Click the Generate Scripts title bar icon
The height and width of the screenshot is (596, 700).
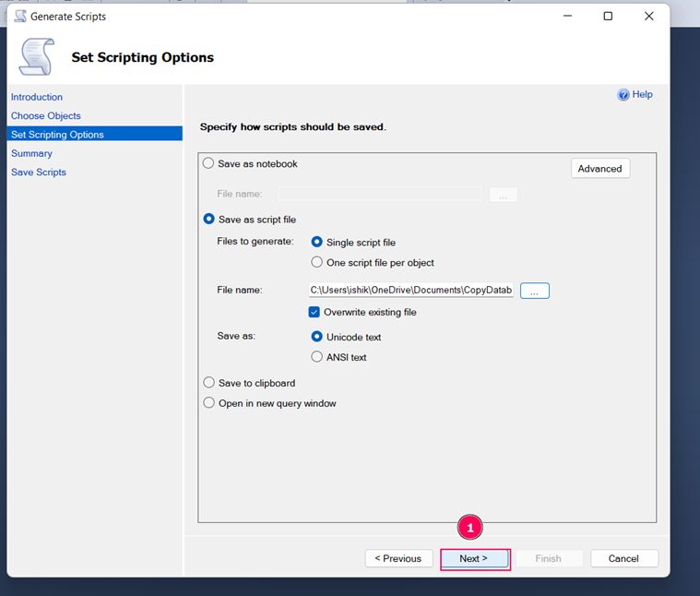(20, 17)
